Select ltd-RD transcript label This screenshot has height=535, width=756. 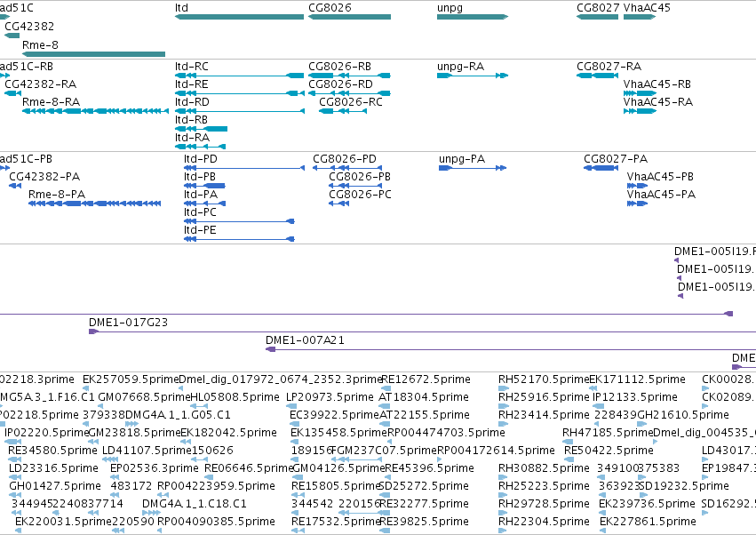pos(192,102)
